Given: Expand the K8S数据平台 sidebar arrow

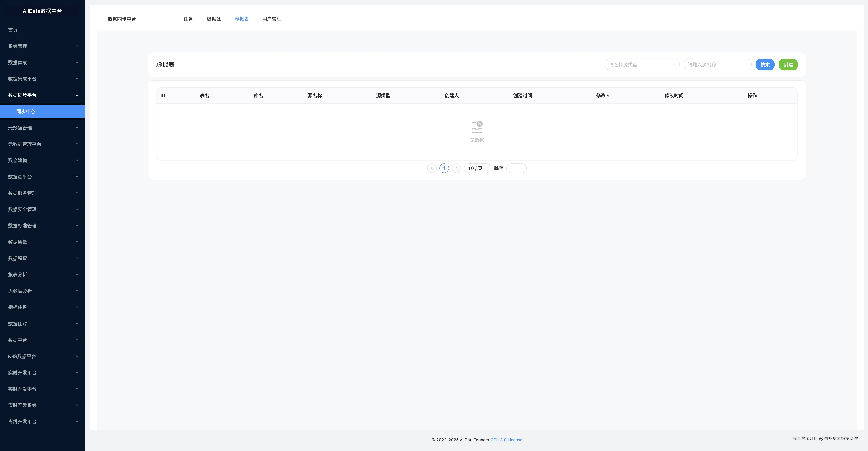Looking at the screenshot, I should pyautogui.click(x=77, y=356).
